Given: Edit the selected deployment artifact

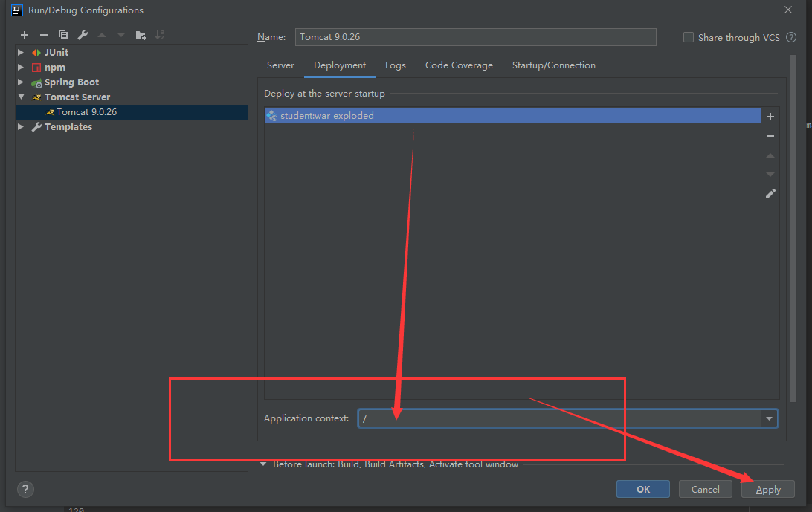Looking at the screenshot, I should (x=770, y=194).
